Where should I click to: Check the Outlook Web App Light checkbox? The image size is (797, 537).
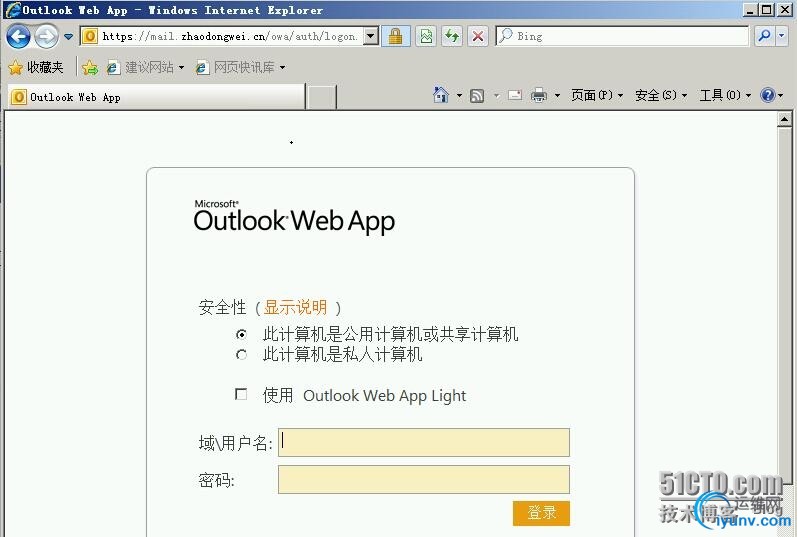click(x=241, y=394)
